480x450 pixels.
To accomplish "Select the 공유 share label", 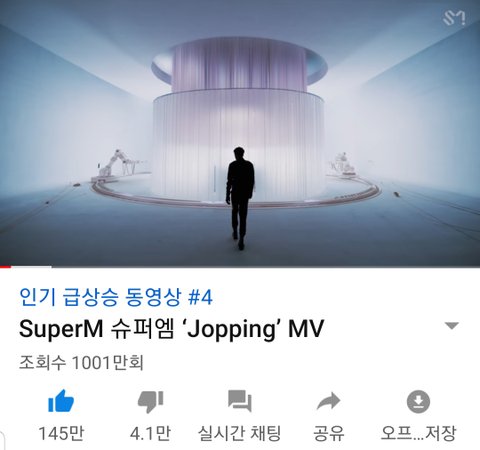I will (x=328, y=434).
